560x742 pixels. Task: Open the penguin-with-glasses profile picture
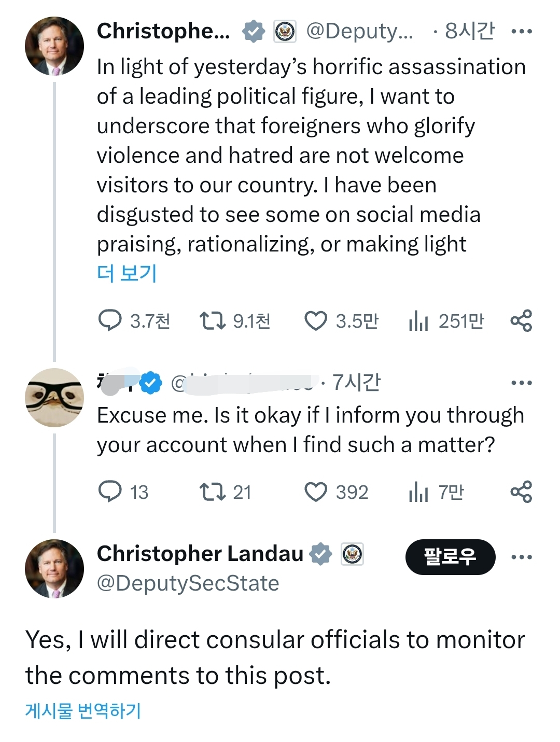click(x=54, y=398)
